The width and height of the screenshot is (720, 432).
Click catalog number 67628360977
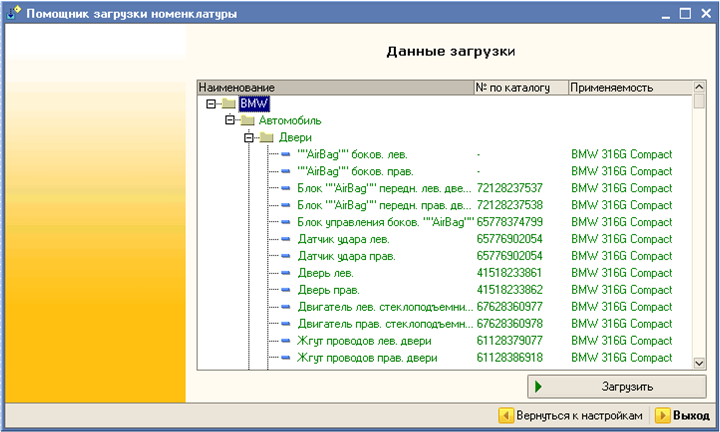(510, 307)
